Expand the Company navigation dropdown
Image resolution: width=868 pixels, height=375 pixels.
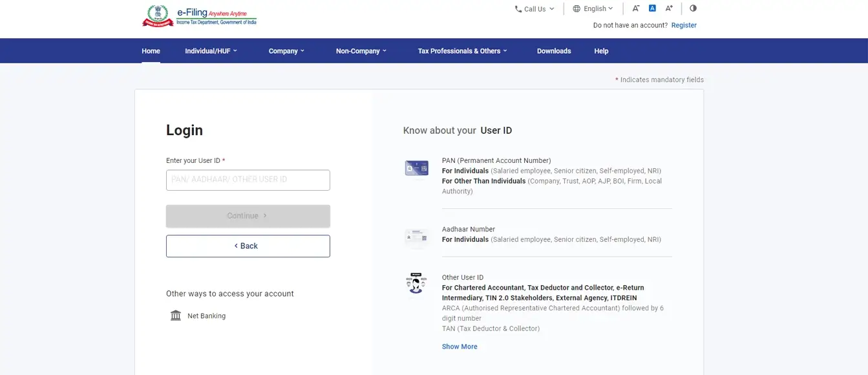[286, 50]
